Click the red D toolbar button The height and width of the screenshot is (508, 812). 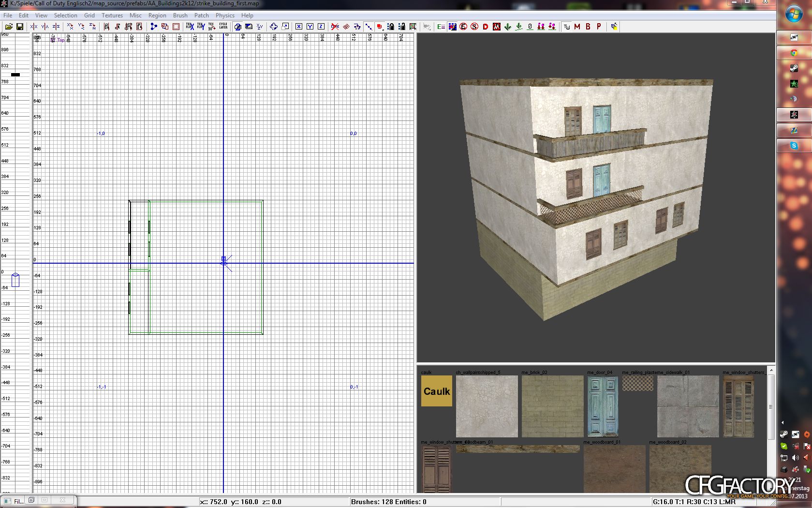(x=486, y=27)
